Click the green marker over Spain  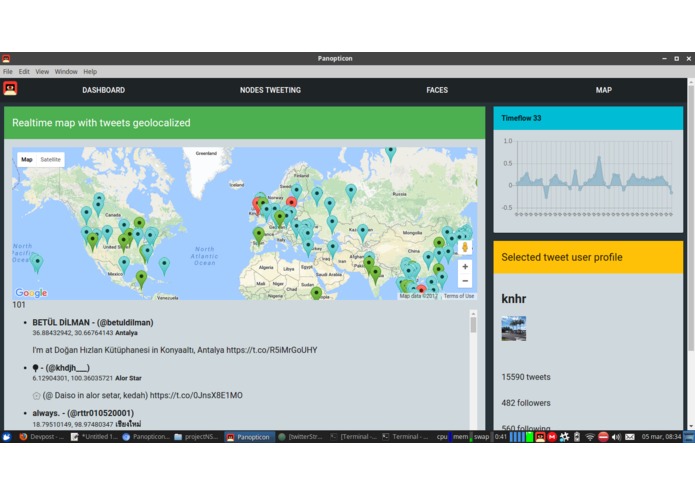click(x=259, y=234)
